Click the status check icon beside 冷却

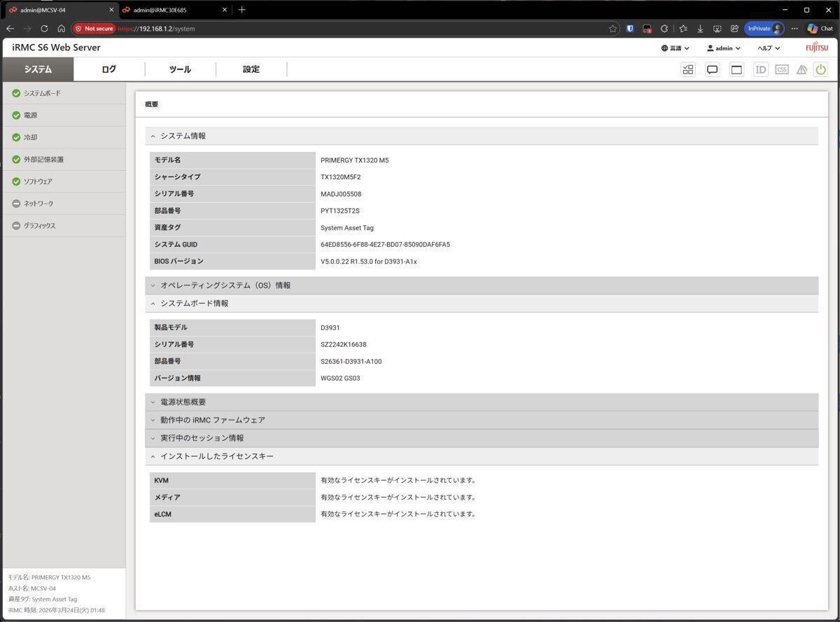point(17,137)
